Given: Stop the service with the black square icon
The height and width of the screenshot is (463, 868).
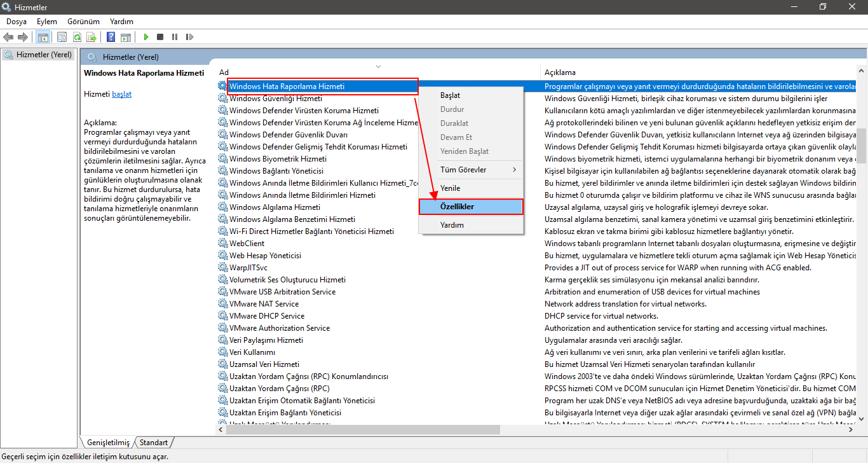Looking at the screenshot, I should tap(160, 36).
